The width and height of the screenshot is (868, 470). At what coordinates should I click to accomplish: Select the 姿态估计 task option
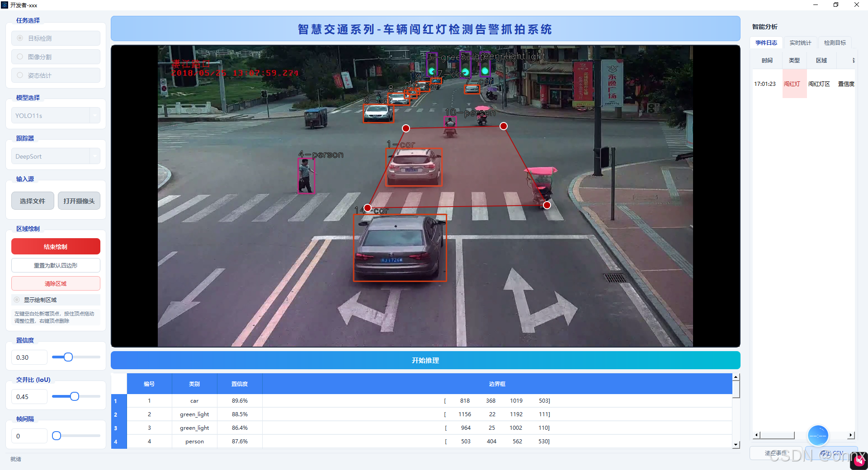tap(56, 75)
